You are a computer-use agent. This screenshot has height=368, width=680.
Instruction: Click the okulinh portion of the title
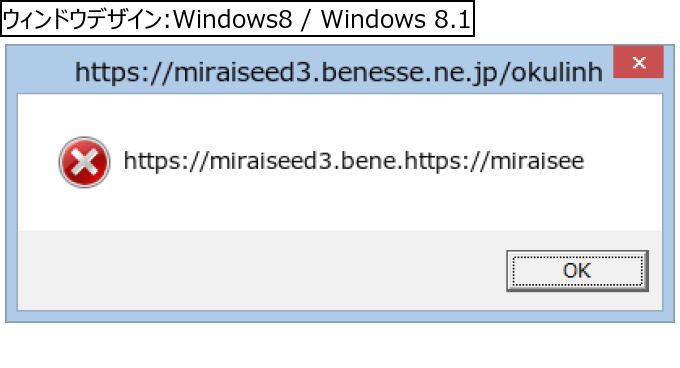click(x=557, y=72)
